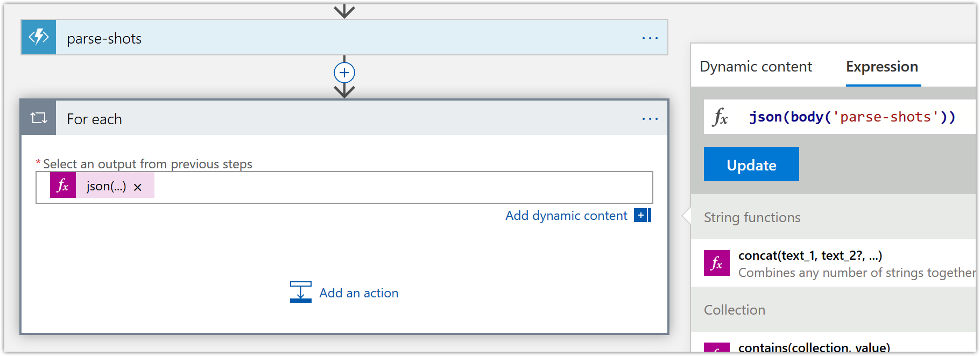The image size is (980, 356).
Task: Expand the Collection functions section
Action: (x=734, y=310)
